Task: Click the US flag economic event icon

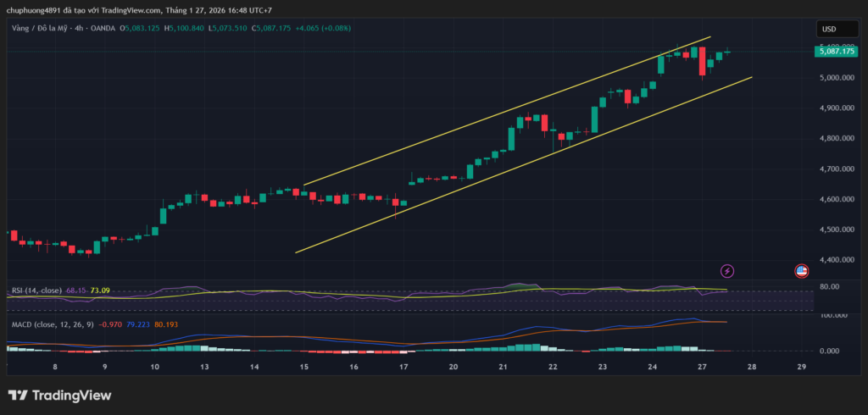Action: [x=801, y=271]
